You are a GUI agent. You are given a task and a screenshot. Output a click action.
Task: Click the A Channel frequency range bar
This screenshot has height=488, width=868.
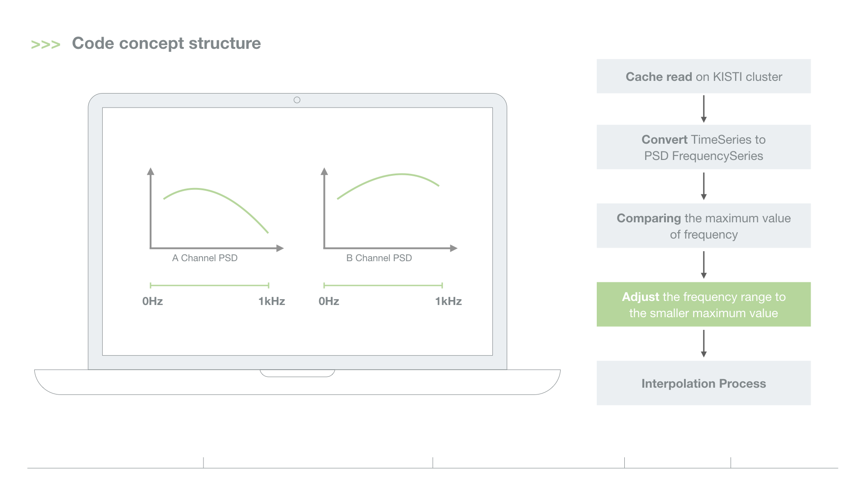(209, 286)
